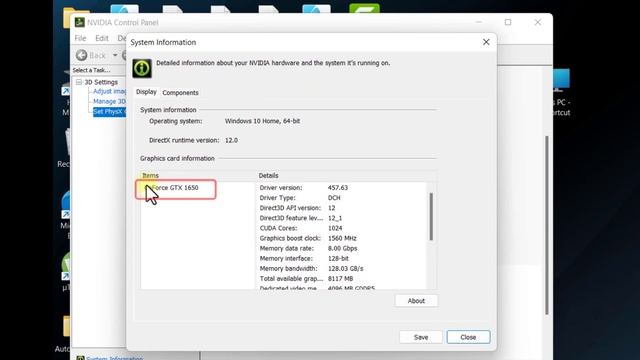
Task: Click Driver version value 457.63
Action: tap(338, 188)
